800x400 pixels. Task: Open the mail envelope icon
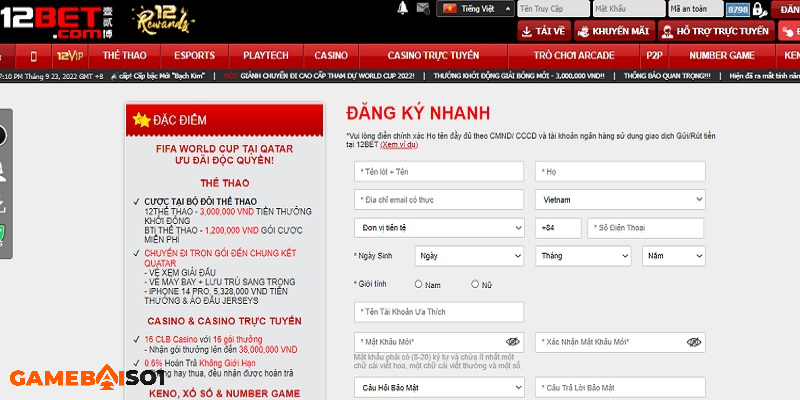tap(423, 8)
